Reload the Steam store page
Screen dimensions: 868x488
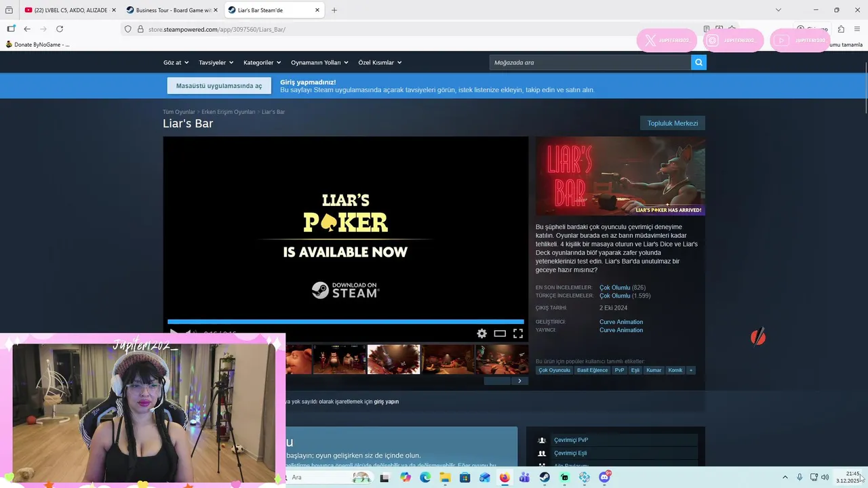[60, 29]
